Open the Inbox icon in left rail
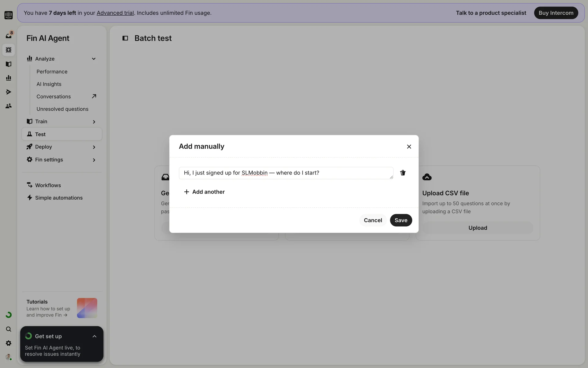 click(x=9, y=36)
